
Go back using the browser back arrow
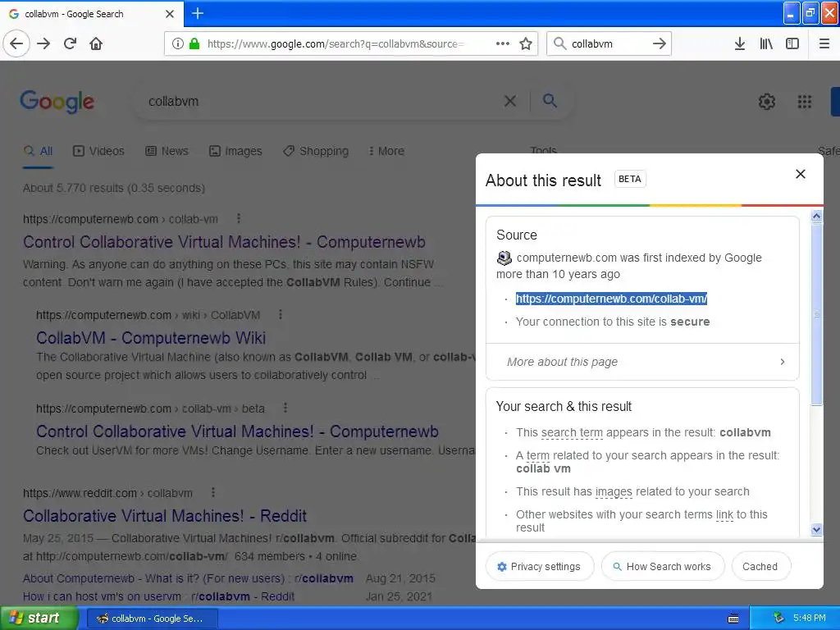pos(16,43)
